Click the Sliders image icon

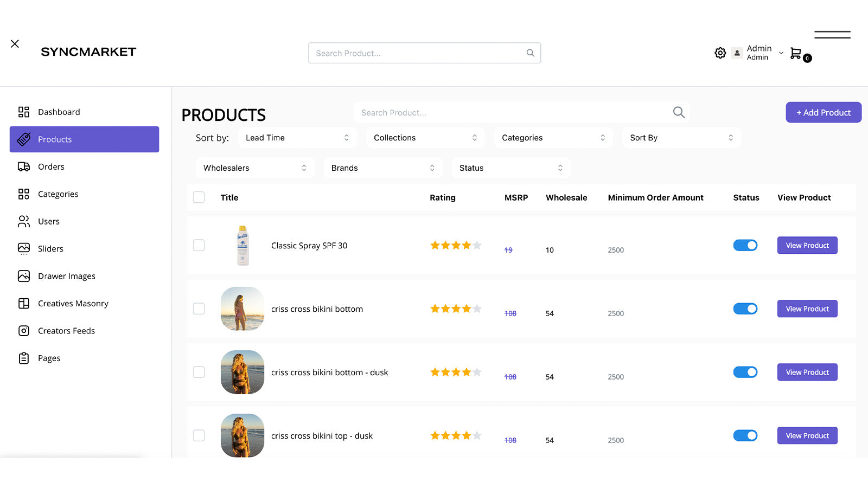pyautogui.click(x=24, y=249)
